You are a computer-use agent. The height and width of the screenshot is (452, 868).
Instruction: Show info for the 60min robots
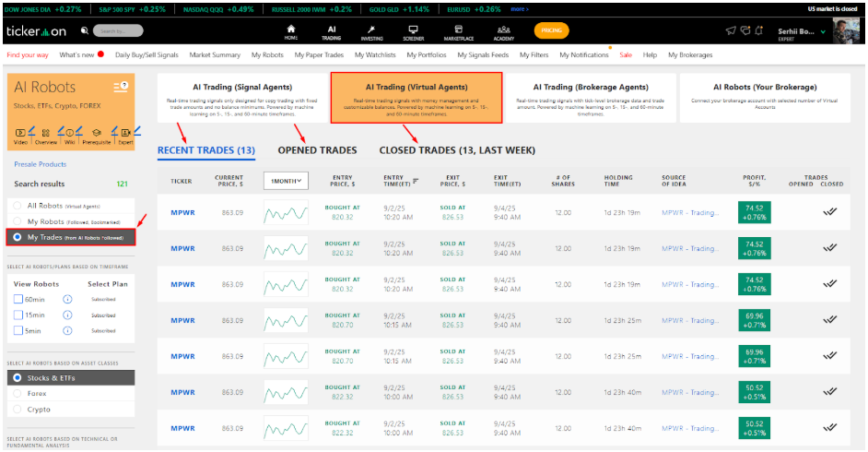click(x=67, y=299)
